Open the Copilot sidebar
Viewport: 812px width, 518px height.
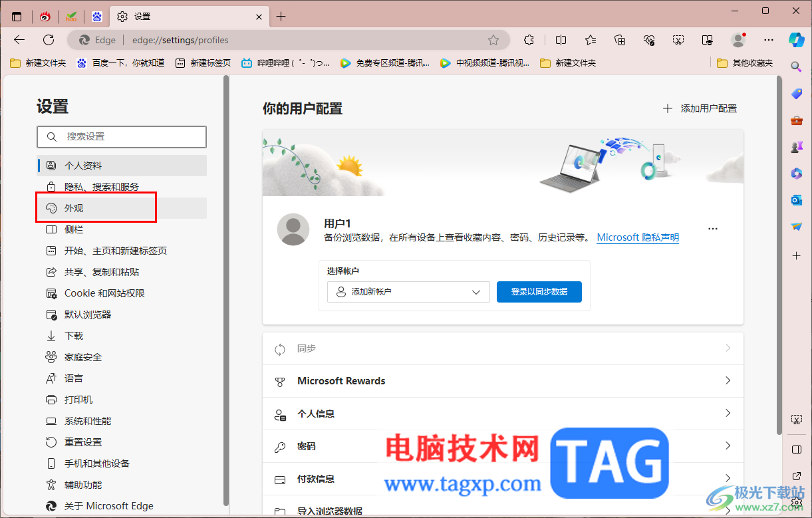796,40
